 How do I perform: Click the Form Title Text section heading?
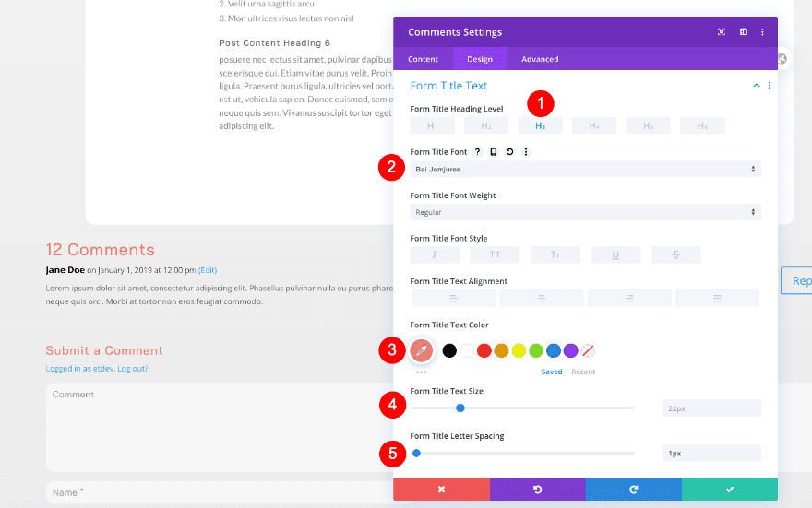click(x=448, y=86)
